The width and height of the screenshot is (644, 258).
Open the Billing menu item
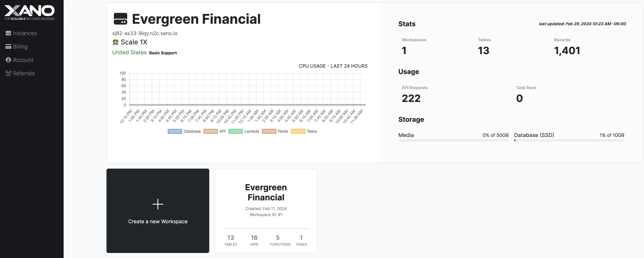coord(20,47)
